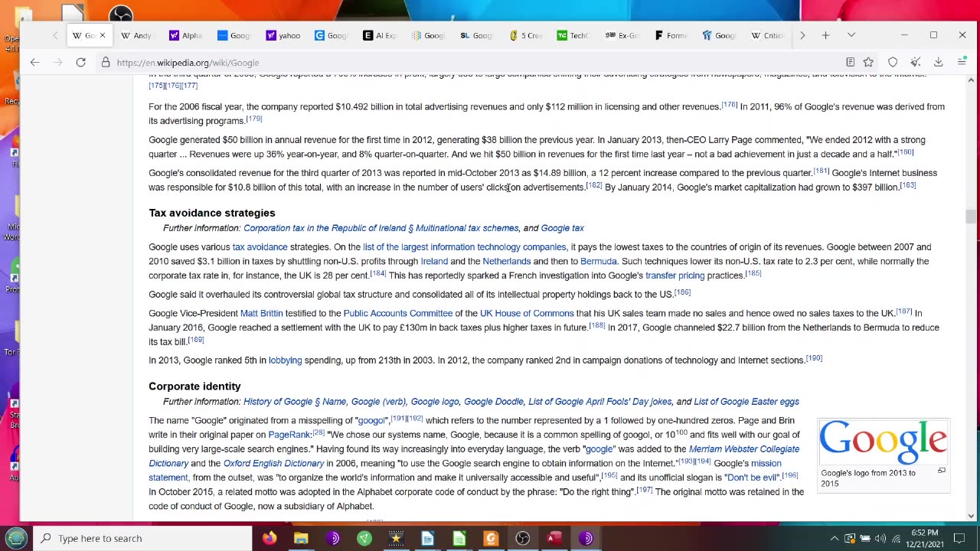Viewport: 980px width, 551px height.
Task: Click the Google logo thumbnail image
Action: 884,442
